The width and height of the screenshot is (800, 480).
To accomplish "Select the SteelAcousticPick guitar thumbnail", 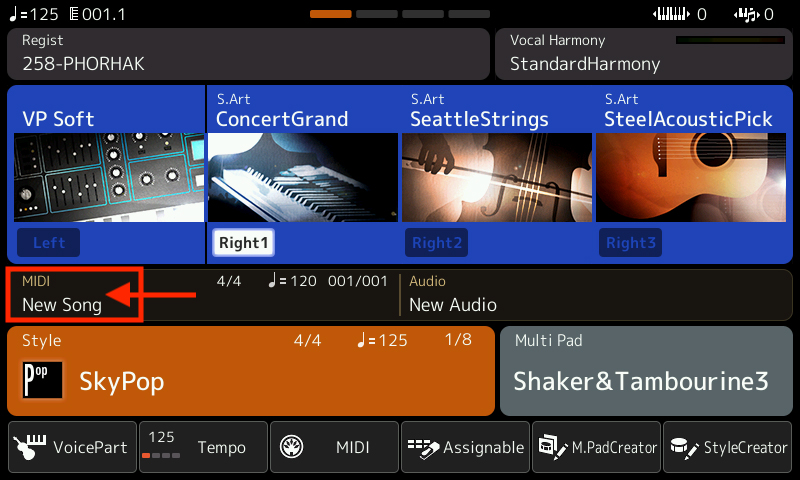I will pyautogui.click(x=691, y=178).
